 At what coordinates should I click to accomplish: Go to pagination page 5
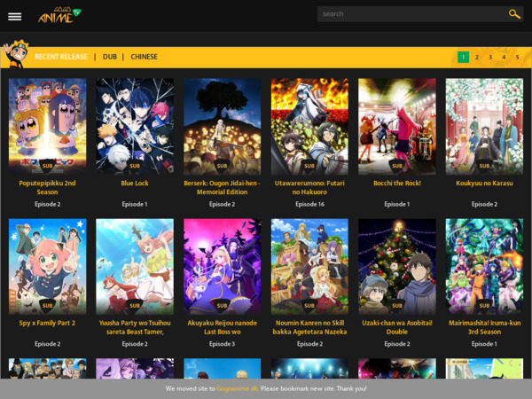click(x=518, y=57)
